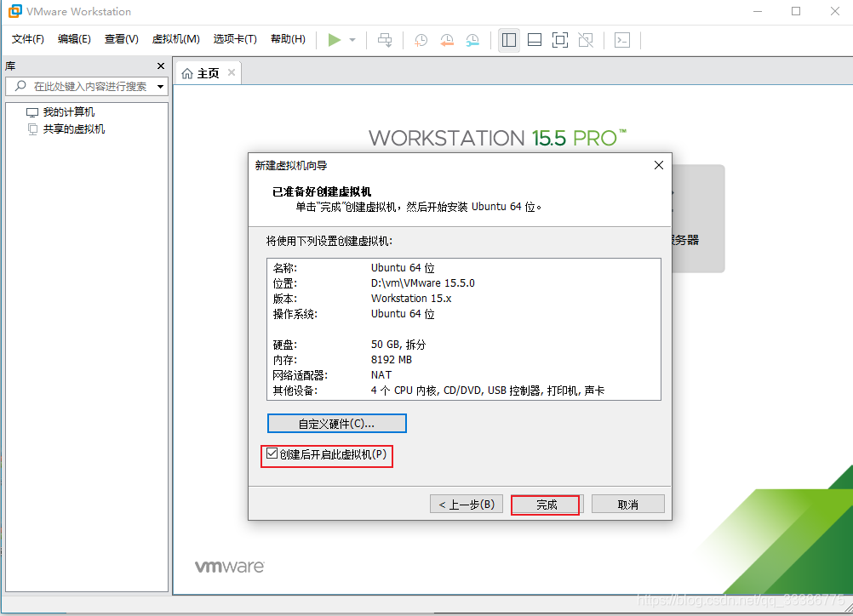Screen dimensions: 853x616
Task: Click the full screen mode icon
Action: click(x=560, y=40)
